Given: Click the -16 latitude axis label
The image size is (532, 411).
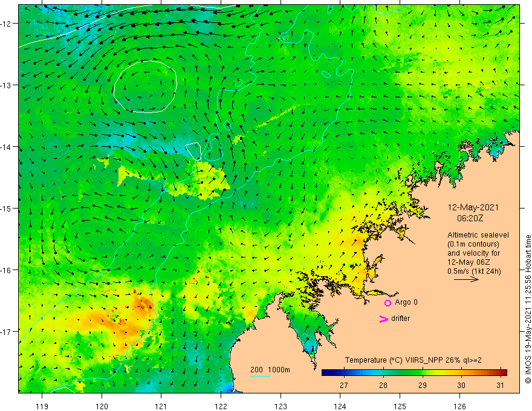Looking at the screenshot, I should (x=6, y=270).
